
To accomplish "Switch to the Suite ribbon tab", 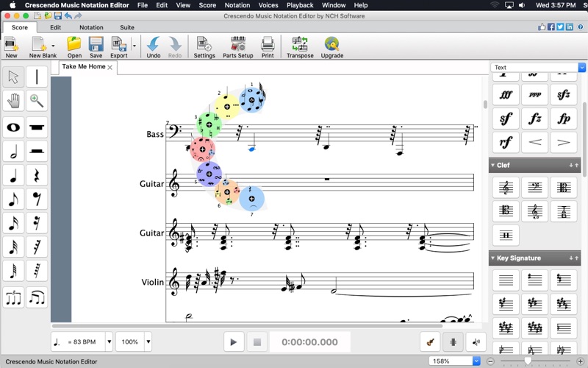I will 127,27.
